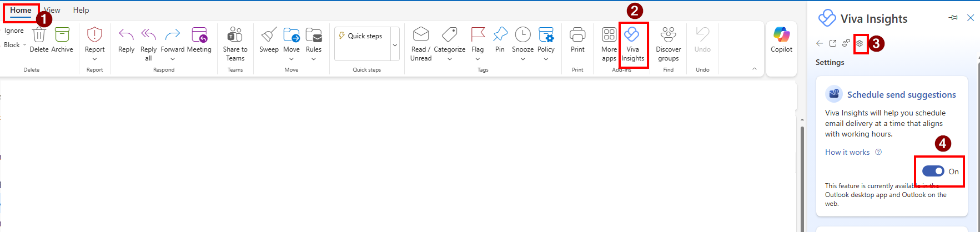
Task: Expand the Report dropdown chevron
Action: click(x=95, y=59)
